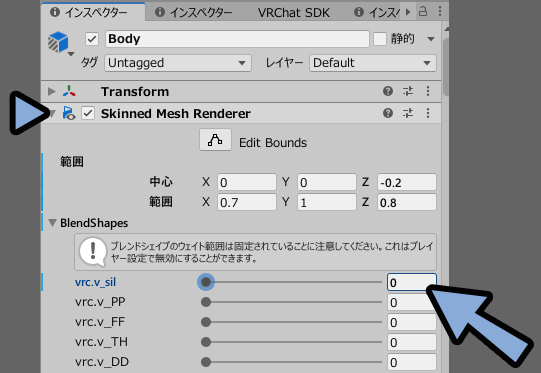The image size is (541, 373).
Task: Click the vrc.v_PP blend shape slider handle
Action: point(206,302)
